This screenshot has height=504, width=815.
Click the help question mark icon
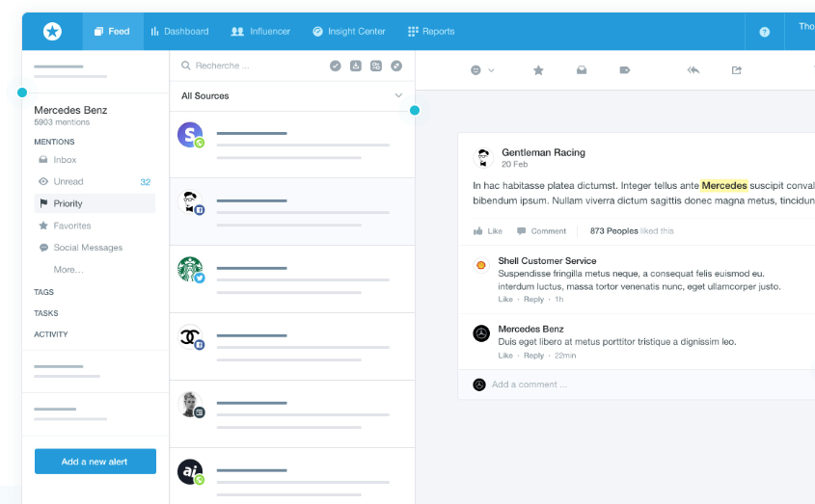[x=764, y=32]
